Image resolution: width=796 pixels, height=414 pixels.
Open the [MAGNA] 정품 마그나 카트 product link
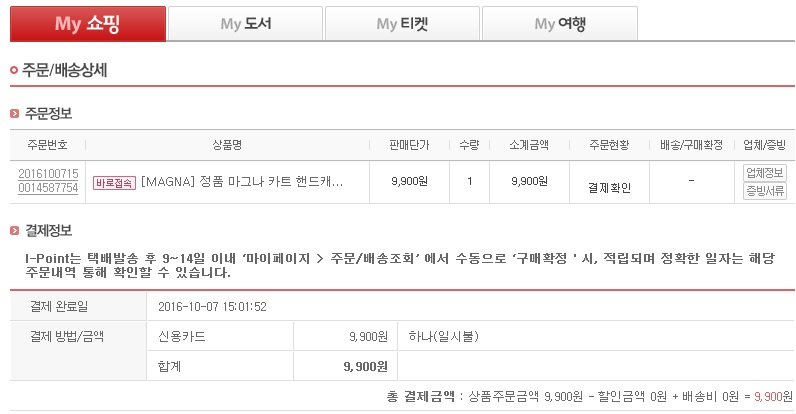(x=242, y=182)
